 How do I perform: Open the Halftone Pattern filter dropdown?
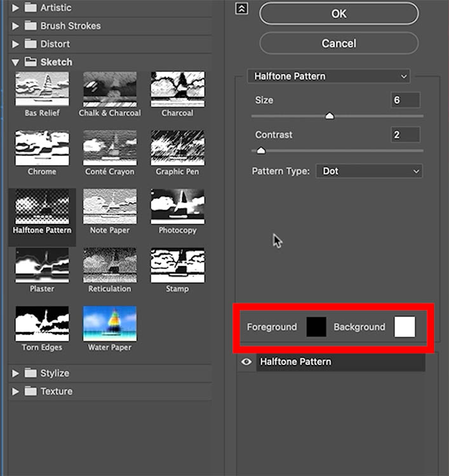[x=328, y=76]
